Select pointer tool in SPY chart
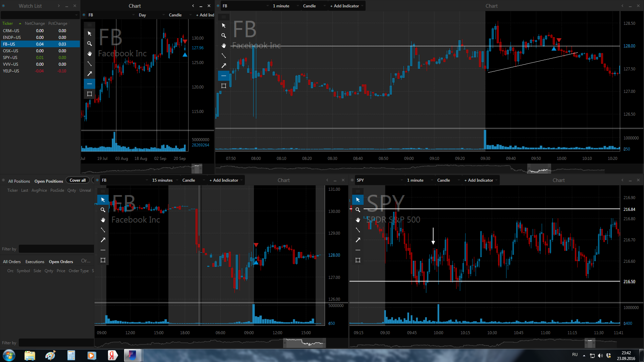Viewport: 644px width, 362px height. 358,200
